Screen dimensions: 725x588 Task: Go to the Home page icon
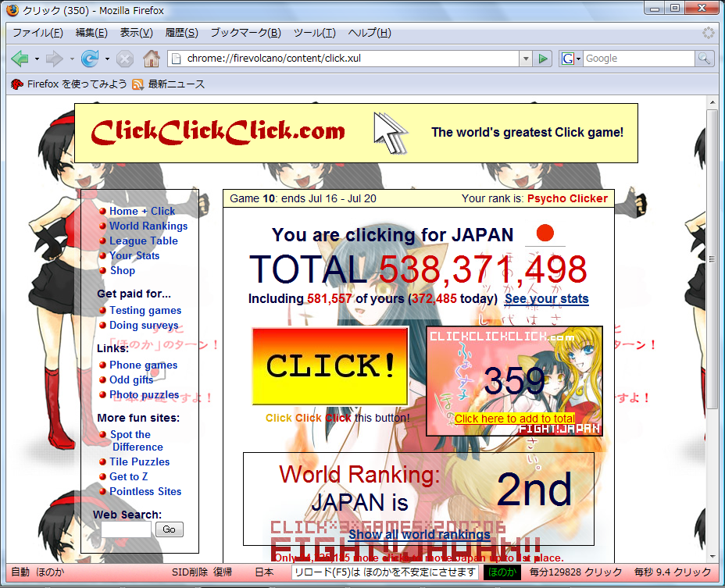tap(152, 59)
